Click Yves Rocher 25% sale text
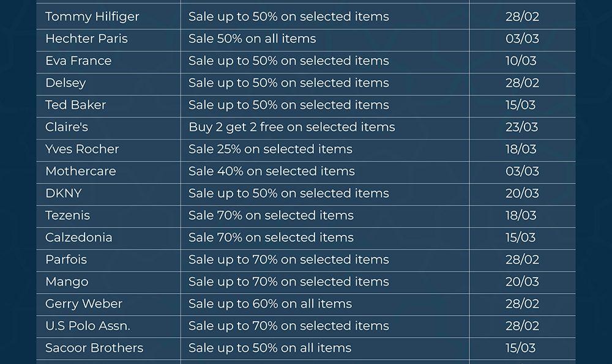This screenshot has width=612, height=364. pyautogui.click(x=270, y=149)
